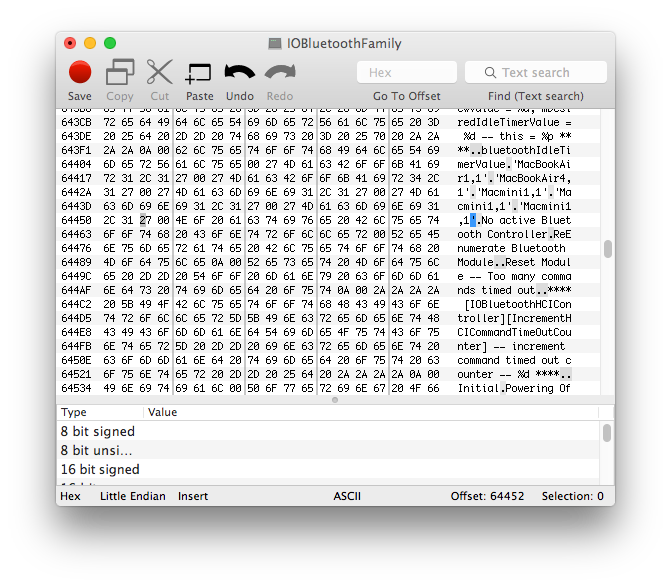Click ASCII text 'ooth Controller.ReE'
Viewport: 671px width, 586px height.
pyautogui.click(x=514, y=235)
